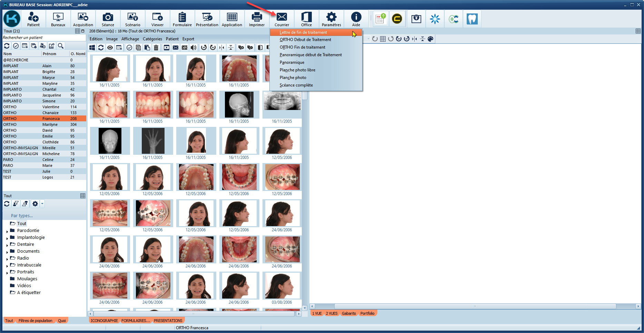Click the trash delete icon in image toolbar

point(156,48)
